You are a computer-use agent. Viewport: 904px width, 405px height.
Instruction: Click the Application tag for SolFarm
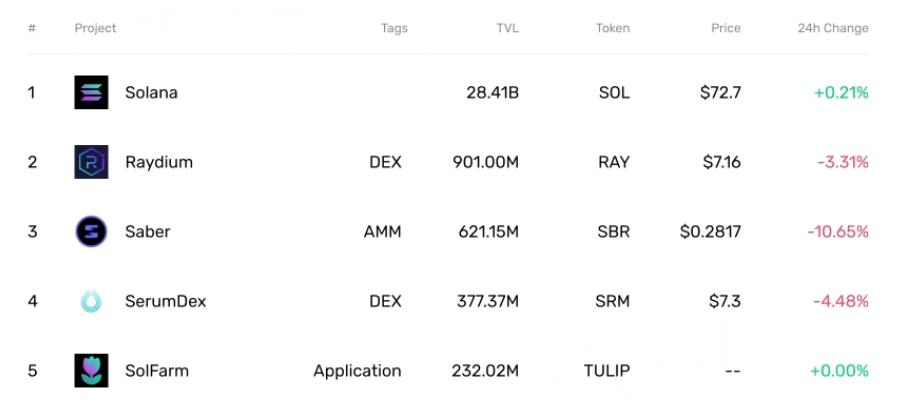click(357, 371)
